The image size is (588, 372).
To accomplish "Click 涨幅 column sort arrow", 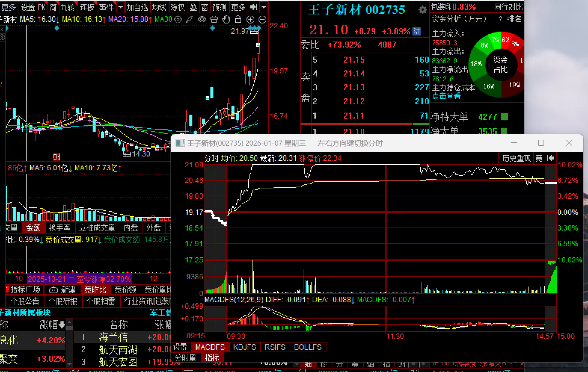I will tap(62, 324).
